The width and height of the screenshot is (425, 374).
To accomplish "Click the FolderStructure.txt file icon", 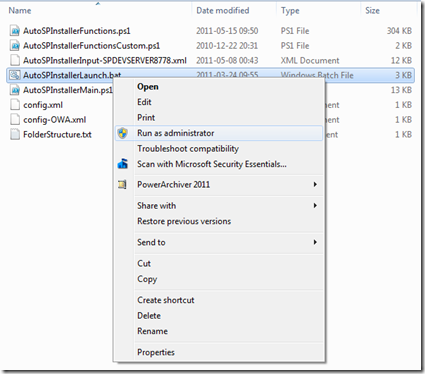I will coord(15,134).
